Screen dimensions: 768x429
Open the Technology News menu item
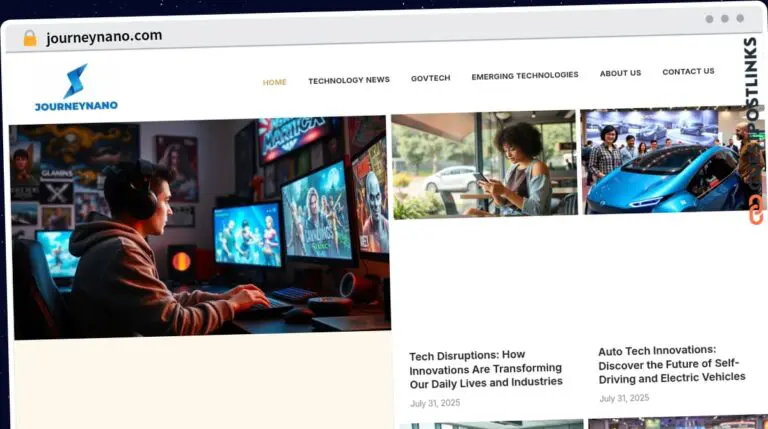(349, 80)
